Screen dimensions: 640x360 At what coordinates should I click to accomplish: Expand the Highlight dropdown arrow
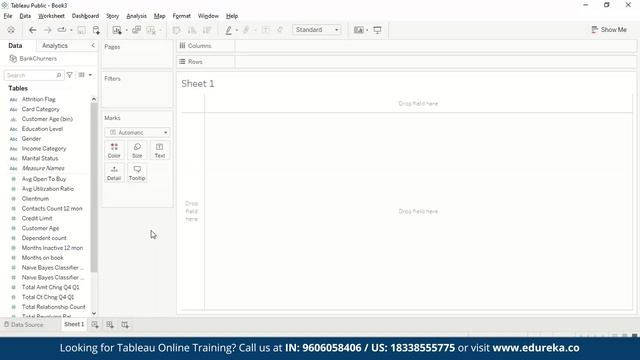click(x=237, y=30)
